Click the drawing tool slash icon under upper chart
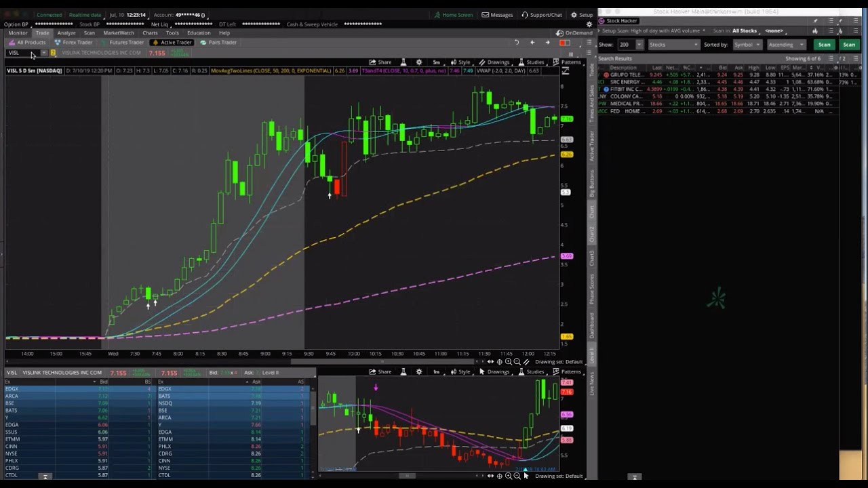This screenshot has width=868, height=488. click(x=526, y=361)
